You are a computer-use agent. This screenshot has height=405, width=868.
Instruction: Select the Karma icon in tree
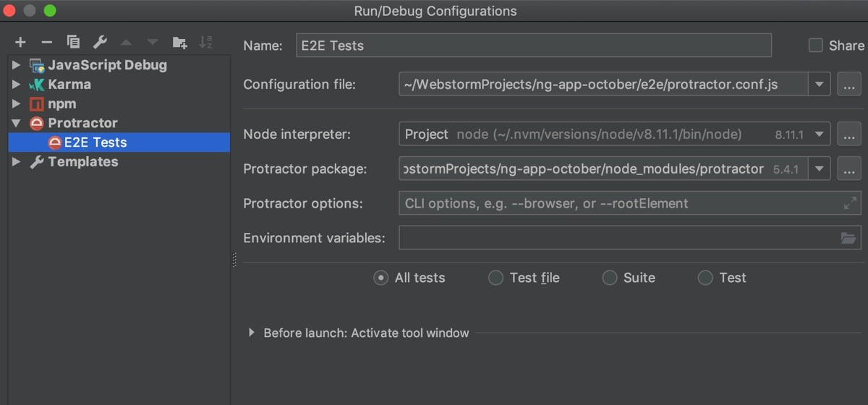tap(37, 85)
